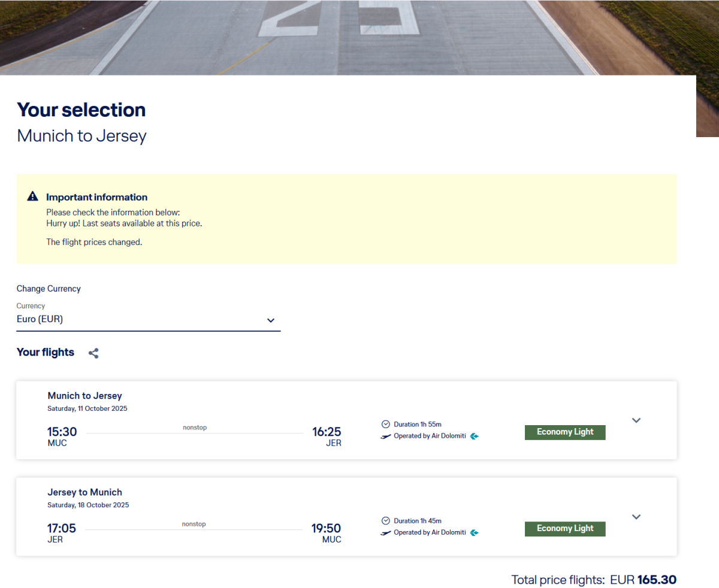Click the Economy Light badge on the return flight
The height and width of the screenshot is (588, 719).
[x=565, y=529]
